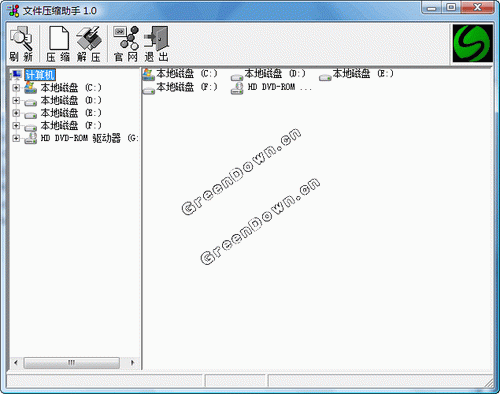Screen dimensions: 500x394
Task: Expand the HD DVD-ROM 驱动器 tree node
Action: pos(16,138)
